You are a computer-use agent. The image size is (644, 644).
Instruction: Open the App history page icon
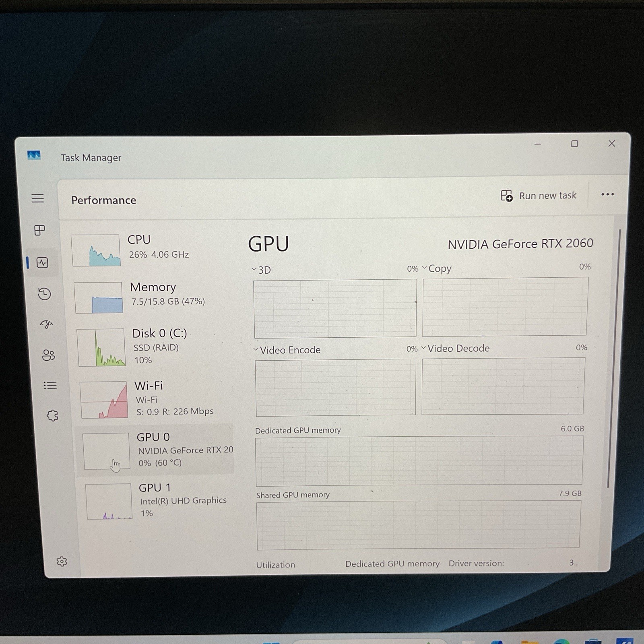click(x=44, y=293)
